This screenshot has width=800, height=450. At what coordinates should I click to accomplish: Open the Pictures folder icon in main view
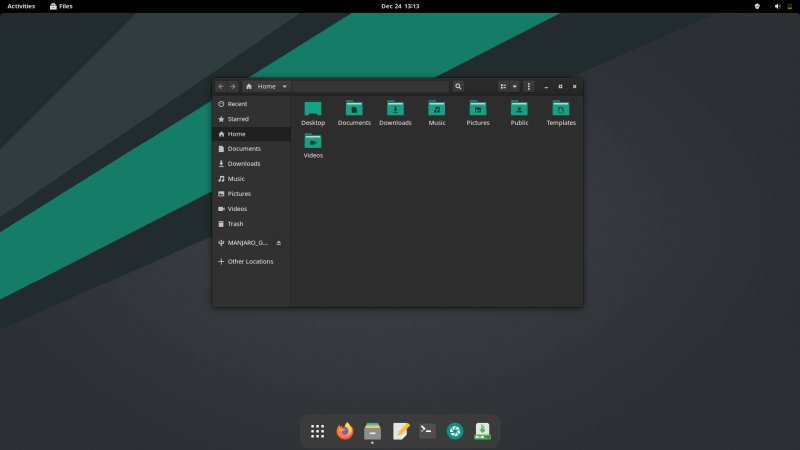click(478, 113)
